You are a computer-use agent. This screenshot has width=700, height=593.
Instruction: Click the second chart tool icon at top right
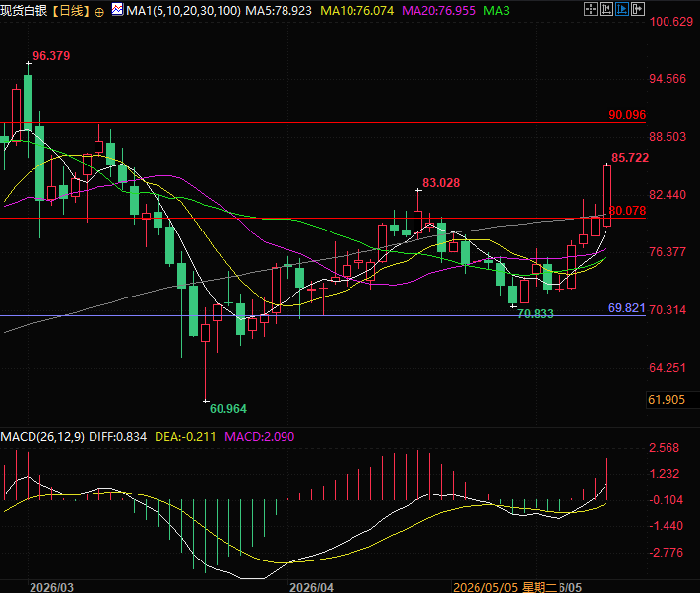click(x=605, y=9)
